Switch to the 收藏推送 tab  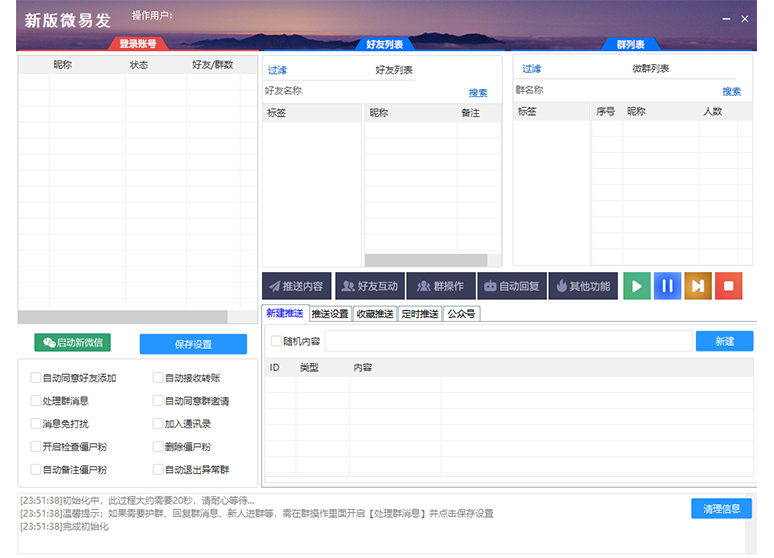[x=375, y=314]
